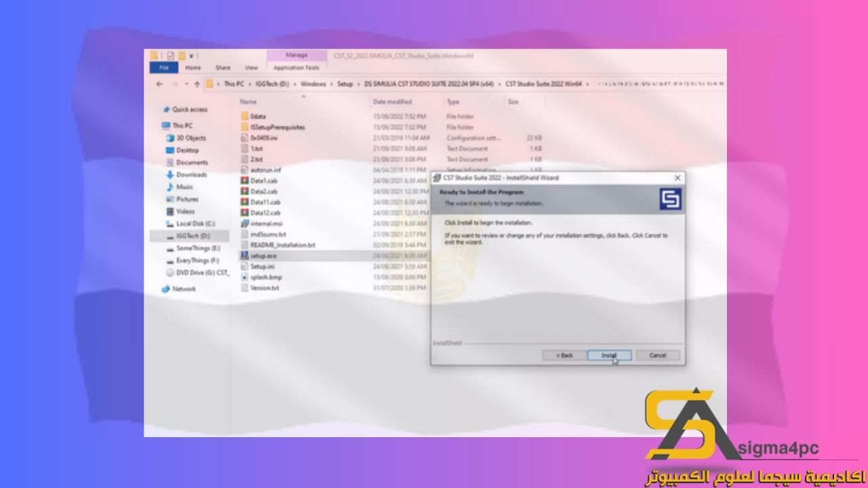Screen dimensions: 868x488
Task: Select the 0x0409.ini file icon
Action: 245,138
